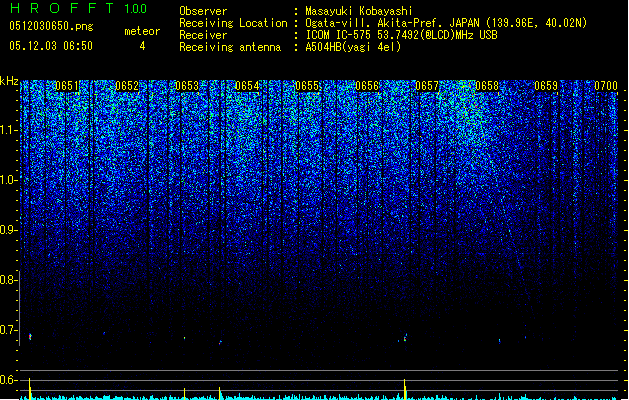Screen dimensions: 629x400
Task: Click the date stamp 05.12.03 06:50
Action: coord(51,46)
